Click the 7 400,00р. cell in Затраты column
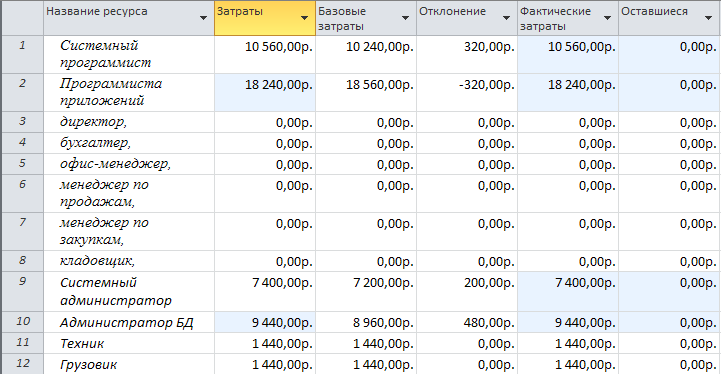Screen dimensions: 721x374 [265, 291]
